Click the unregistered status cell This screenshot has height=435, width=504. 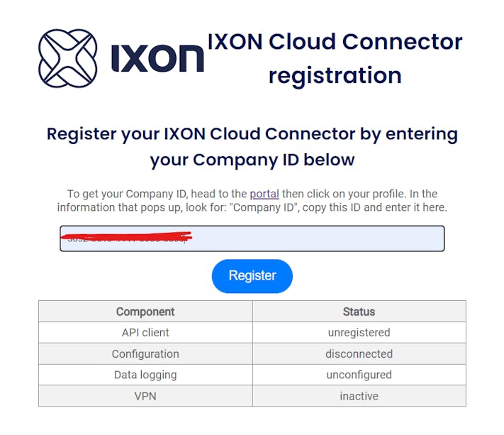click(x=359, y=332)
